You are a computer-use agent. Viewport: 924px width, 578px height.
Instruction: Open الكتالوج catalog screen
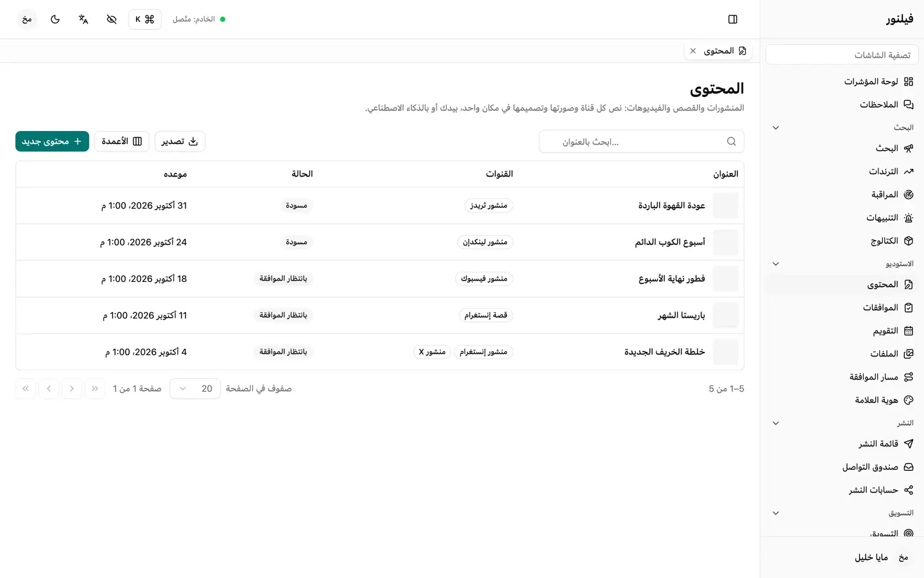(842, 241)
